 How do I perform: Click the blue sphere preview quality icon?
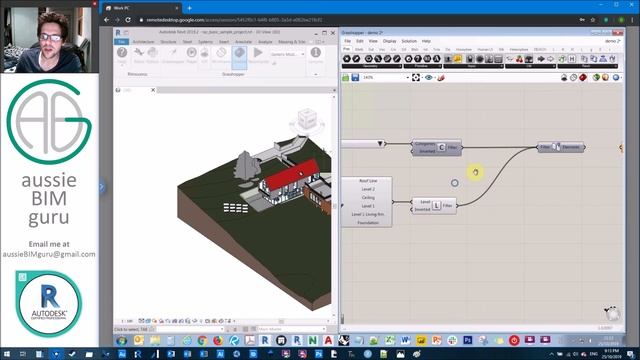616,78
